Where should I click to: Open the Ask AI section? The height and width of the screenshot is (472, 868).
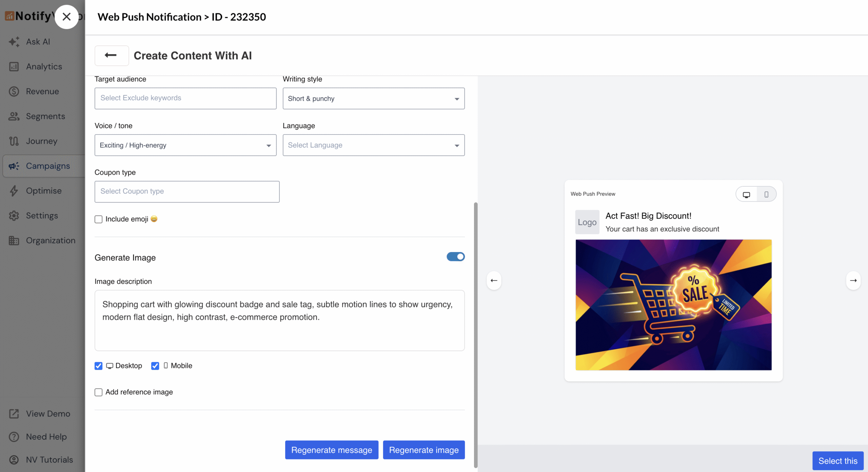(x=38, y=41)
